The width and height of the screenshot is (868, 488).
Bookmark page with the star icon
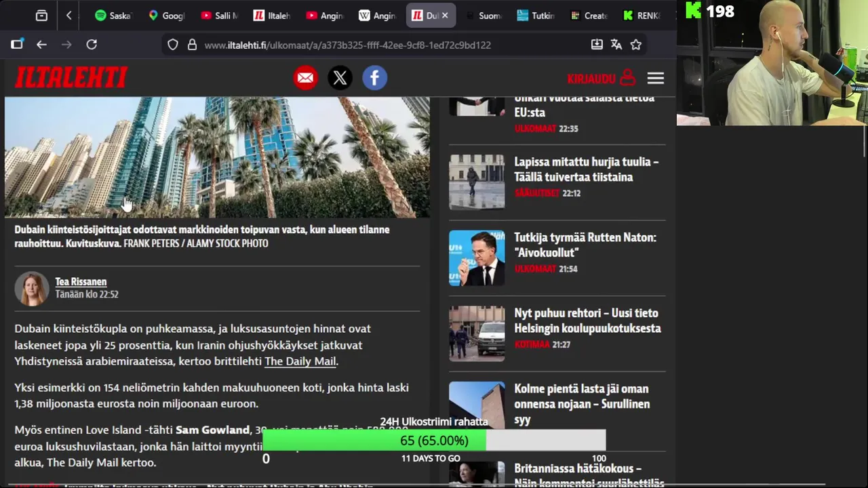pos(636,45)
